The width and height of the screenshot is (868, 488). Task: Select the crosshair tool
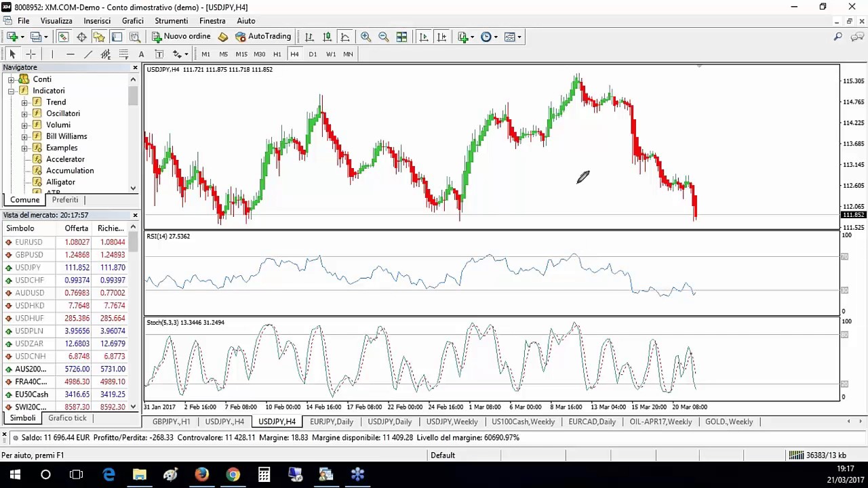coord(31,54)
